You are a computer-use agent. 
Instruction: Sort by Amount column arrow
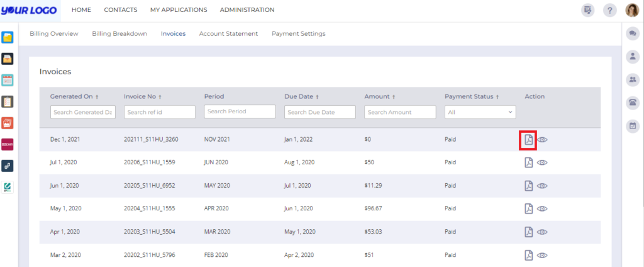[394, 97]
